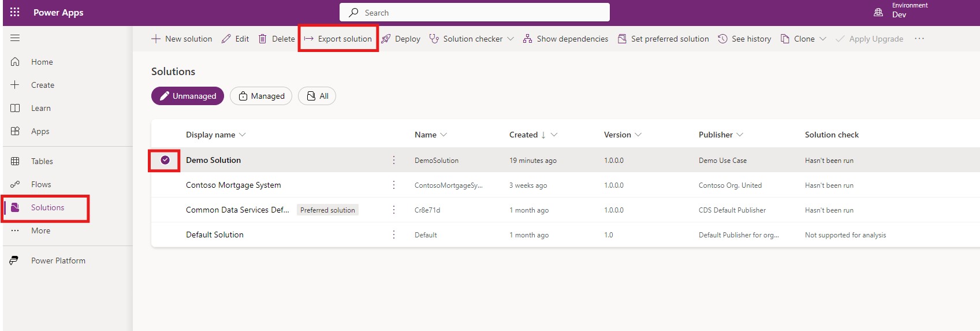This screenshot has height=331, width=980.
Task: Click into the Search box
Action: coord(475,12)
